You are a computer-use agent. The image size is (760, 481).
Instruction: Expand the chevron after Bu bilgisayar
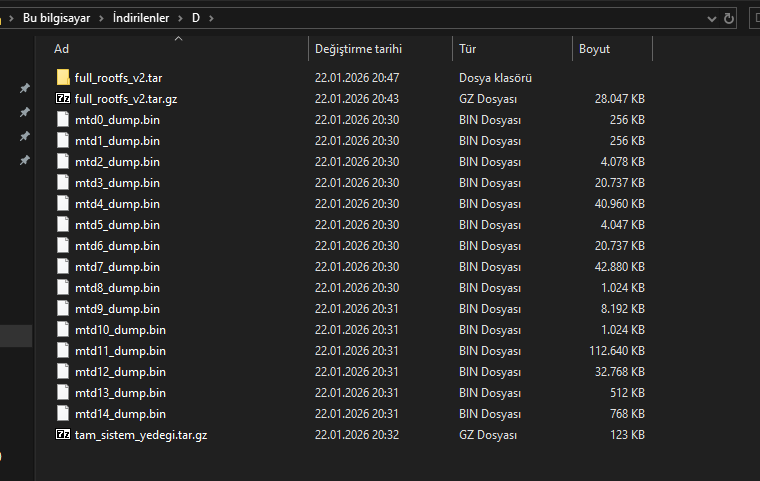101,18
